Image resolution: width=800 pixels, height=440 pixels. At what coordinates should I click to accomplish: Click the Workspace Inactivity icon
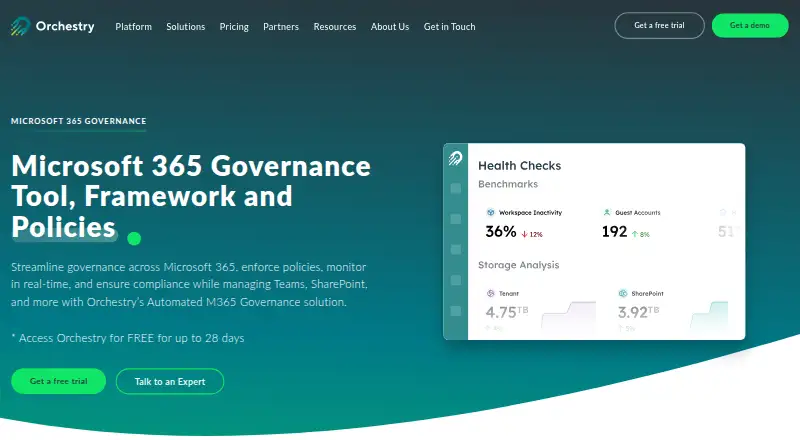[x=490, y=212]
